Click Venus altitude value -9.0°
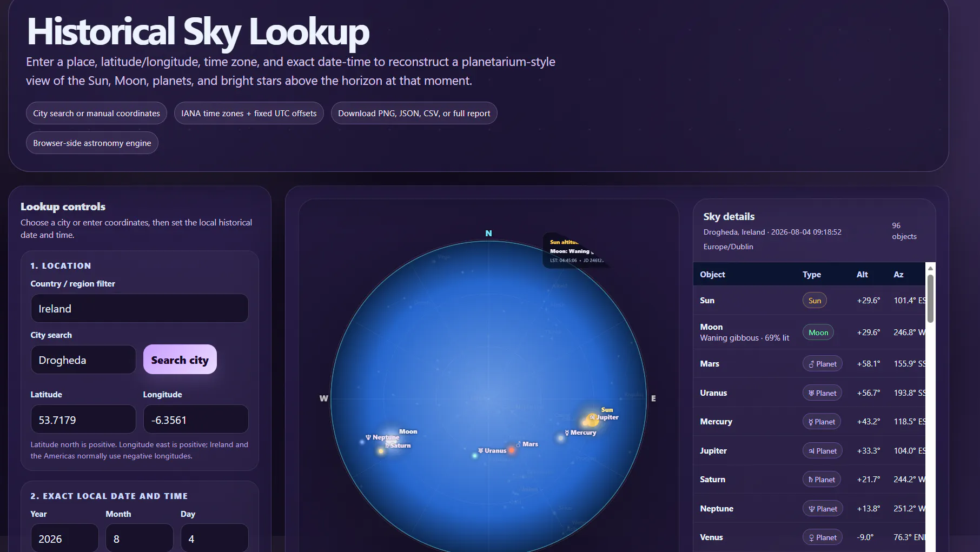This screenshot has width=980, height=552. [x=865, y=537]
